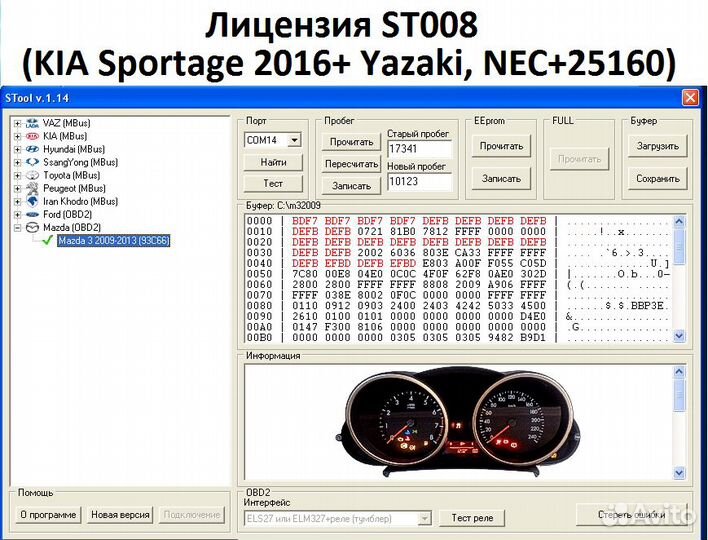Click hex buffer scrollbar thumb
This screenshot has width=708, height=540.
coord(680,247)
